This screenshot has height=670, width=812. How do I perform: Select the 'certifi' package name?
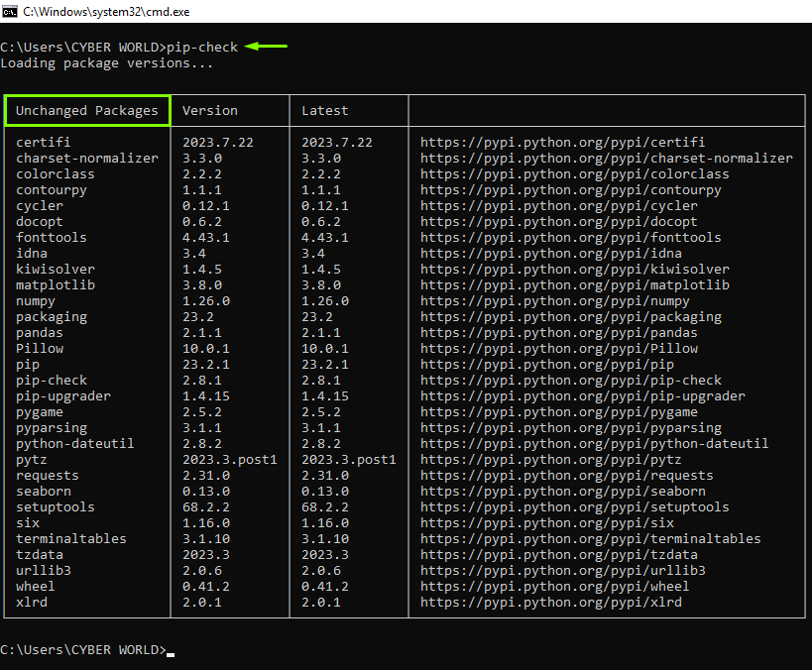[43, 143]
